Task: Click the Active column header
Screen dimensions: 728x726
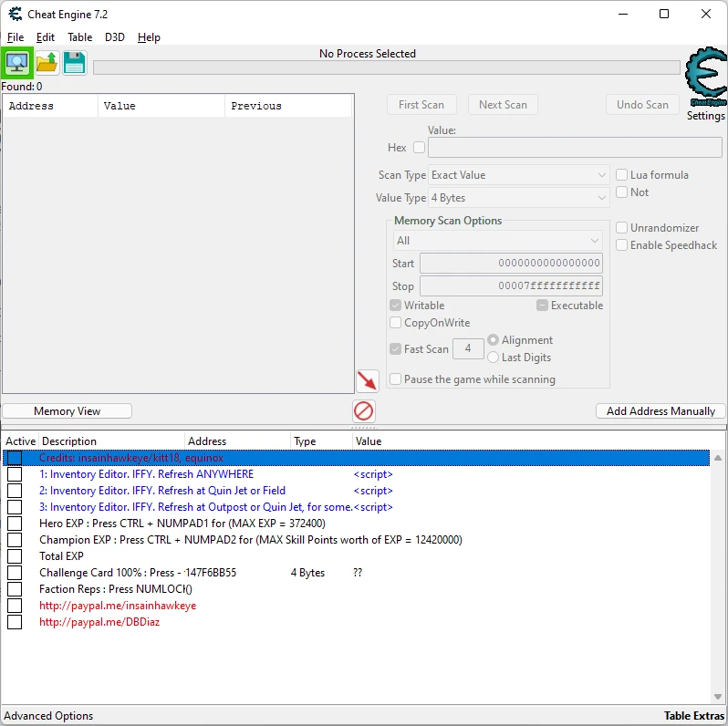Action: (x=20, y=441)
